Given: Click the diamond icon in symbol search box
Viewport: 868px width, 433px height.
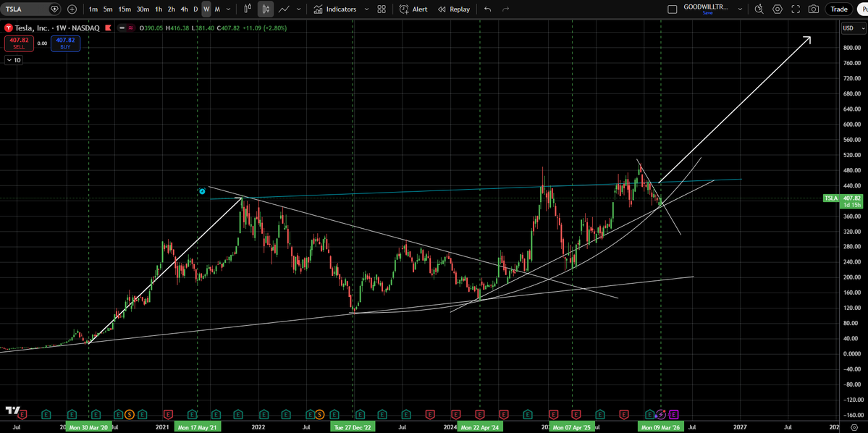Looking at the screenshot, I should [54, 9].
